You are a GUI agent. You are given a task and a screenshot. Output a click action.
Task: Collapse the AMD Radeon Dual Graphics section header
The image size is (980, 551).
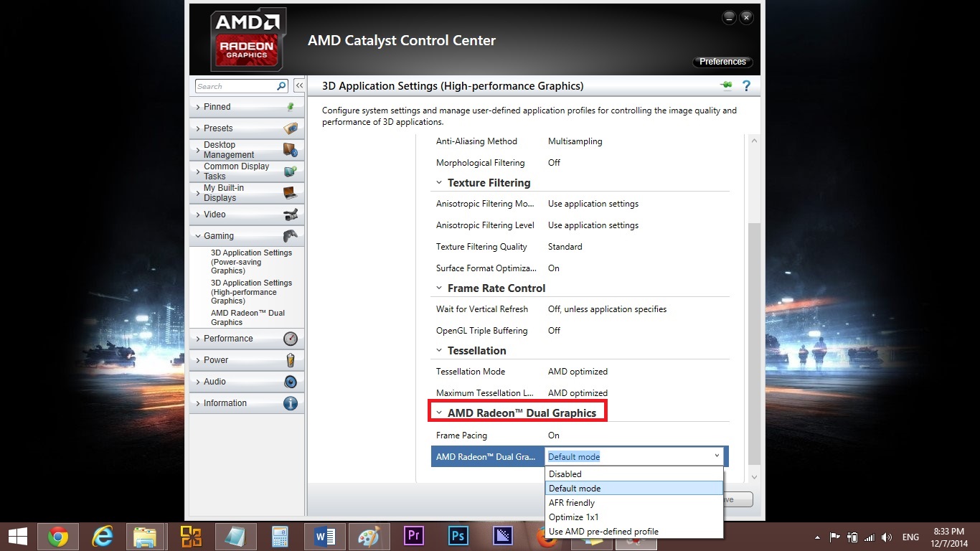point(439,413)
